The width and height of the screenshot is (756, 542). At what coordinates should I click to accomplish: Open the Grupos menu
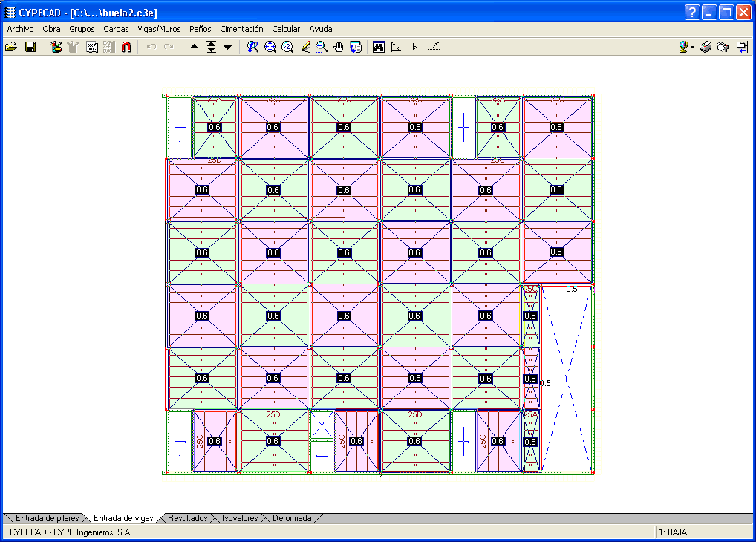coord(82,29)
